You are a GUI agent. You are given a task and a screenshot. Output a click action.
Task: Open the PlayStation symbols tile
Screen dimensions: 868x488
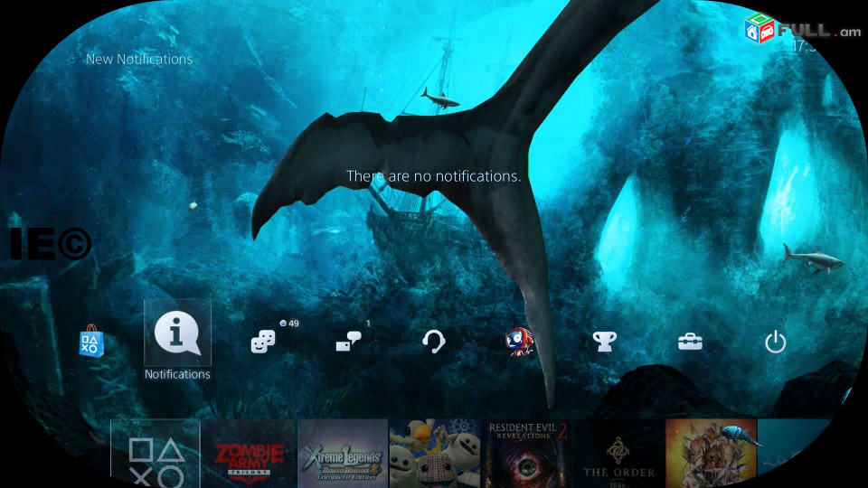coord(156,454)
